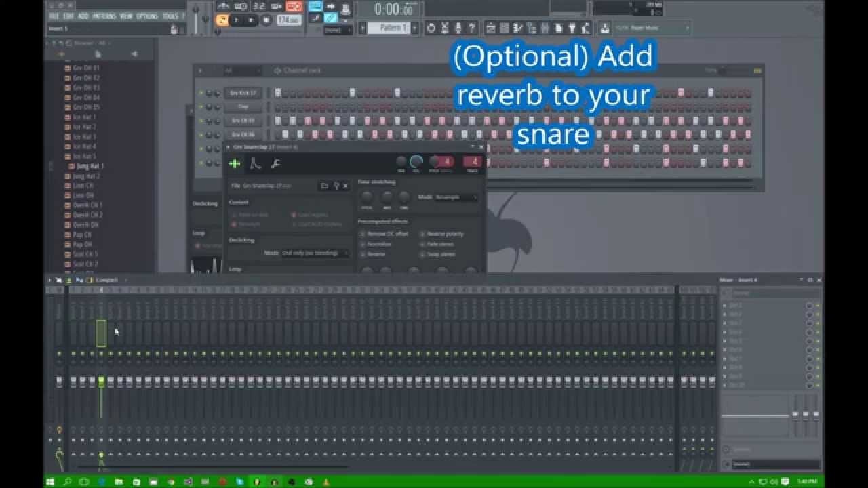Click the transport Record button
The width and height of the screenshot is (868, 488).
pyautogui.click(x=266, y=20)
